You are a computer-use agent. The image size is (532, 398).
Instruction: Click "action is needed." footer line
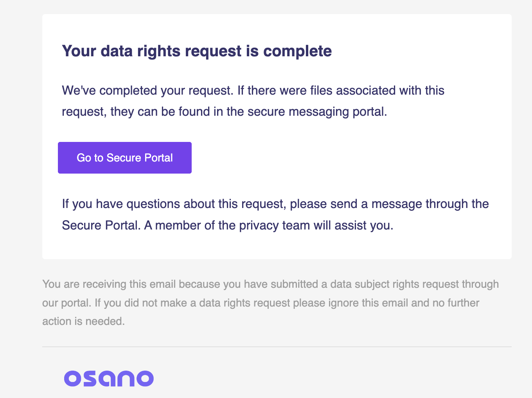coord(83,321)
